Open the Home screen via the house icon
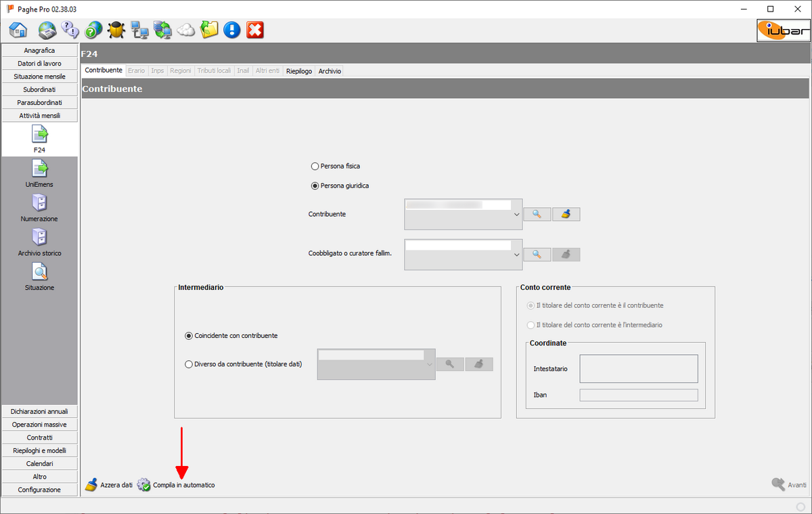The width and height of the screenshot is (812, 514). (x=18, y=30)
